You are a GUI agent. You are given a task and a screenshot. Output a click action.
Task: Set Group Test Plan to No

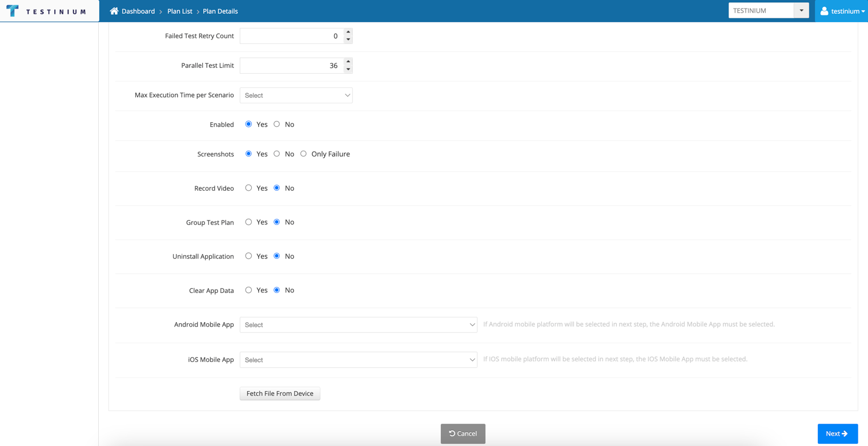277,222
